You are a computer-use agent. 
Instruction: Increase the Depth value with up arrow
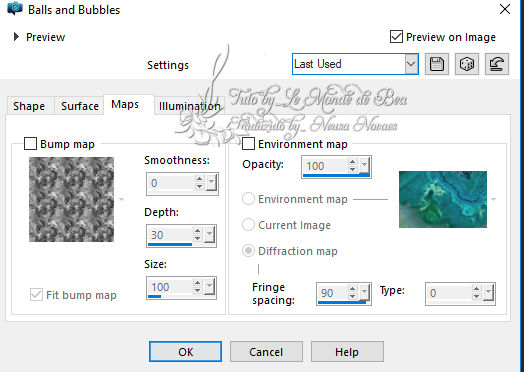(198, 231)
